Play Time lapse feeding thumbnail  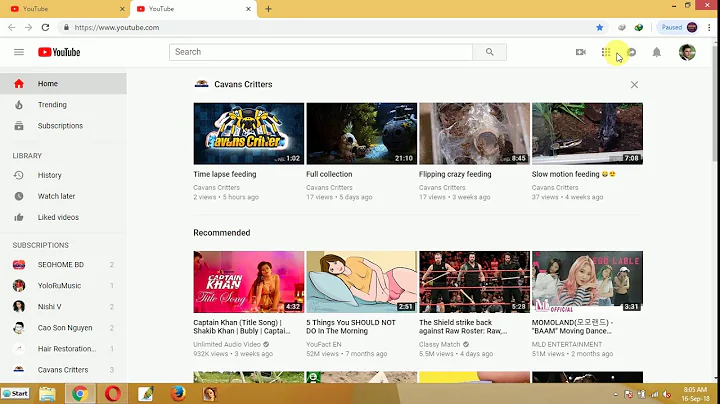click(248, 134)
